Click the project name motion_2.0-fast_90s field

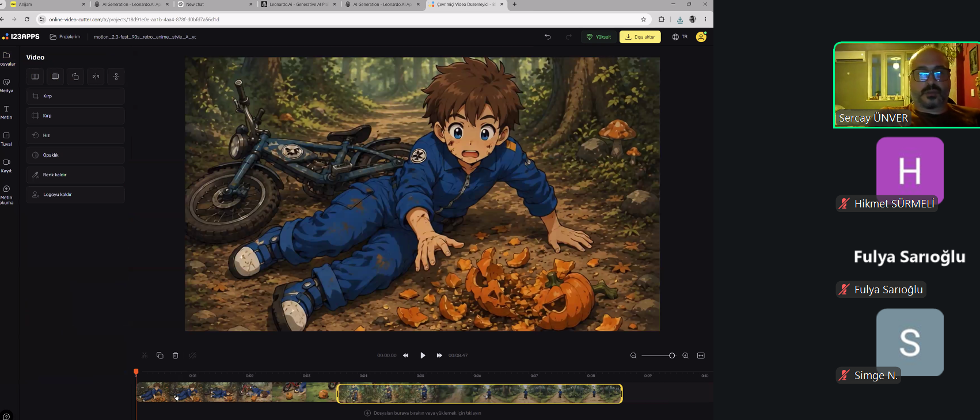[x=145, y=37]
